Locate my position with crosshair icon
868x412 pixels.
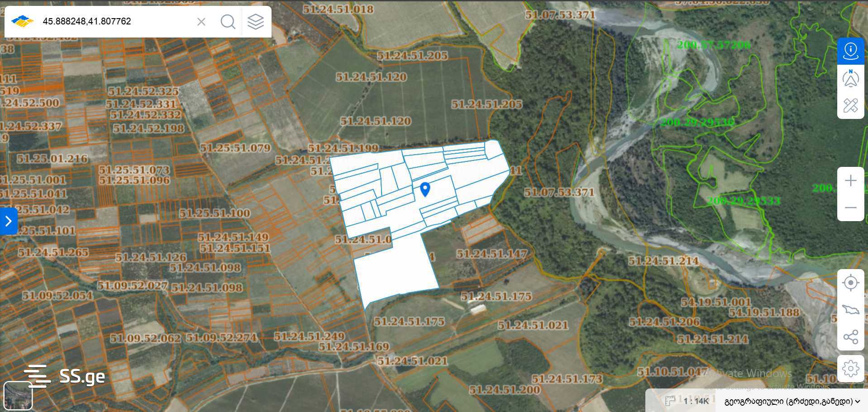coord(850,283)
